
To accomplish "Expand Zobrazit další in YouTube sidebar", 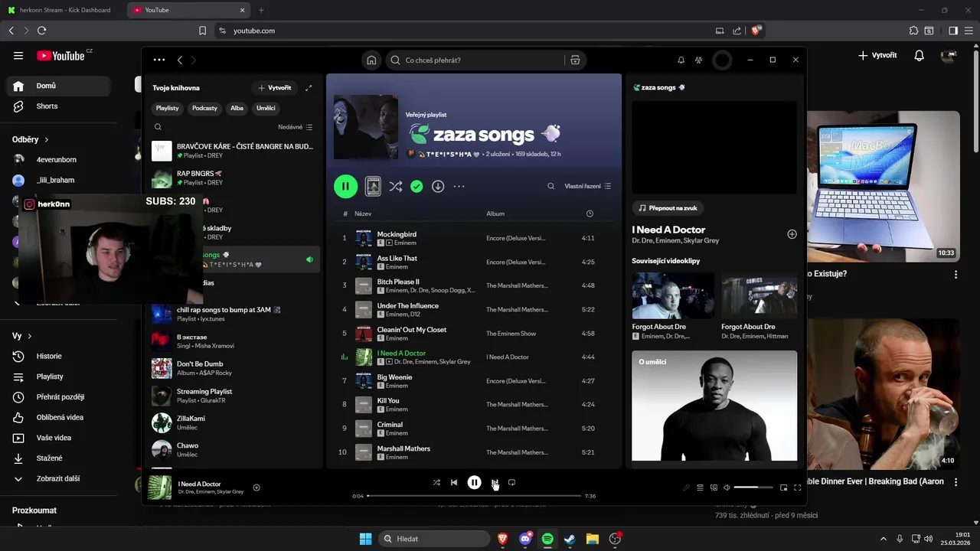I will click(58, 478).
